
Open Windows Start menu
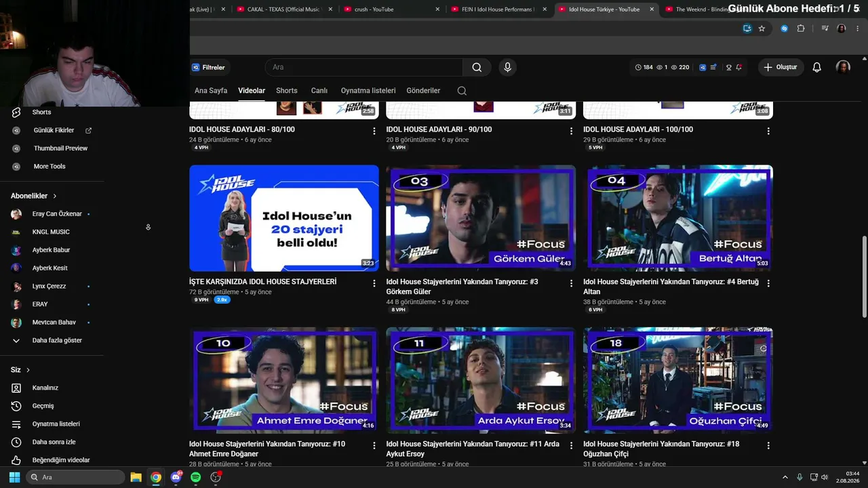(14, 477)
